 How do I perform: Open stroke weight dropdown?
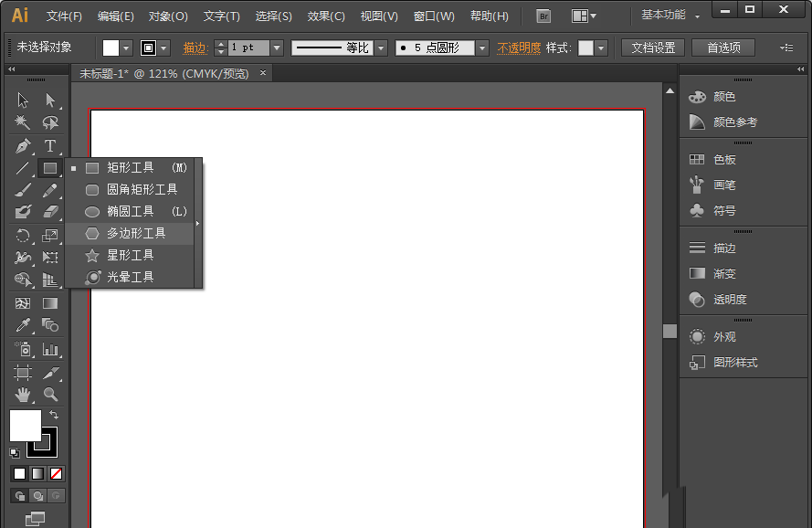point(277,48)
